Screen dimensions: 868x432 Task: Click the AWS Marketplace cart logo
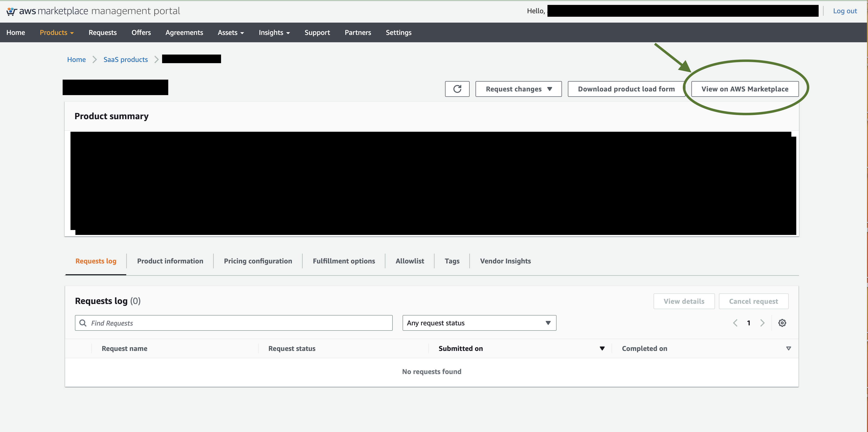coord(11,11)
